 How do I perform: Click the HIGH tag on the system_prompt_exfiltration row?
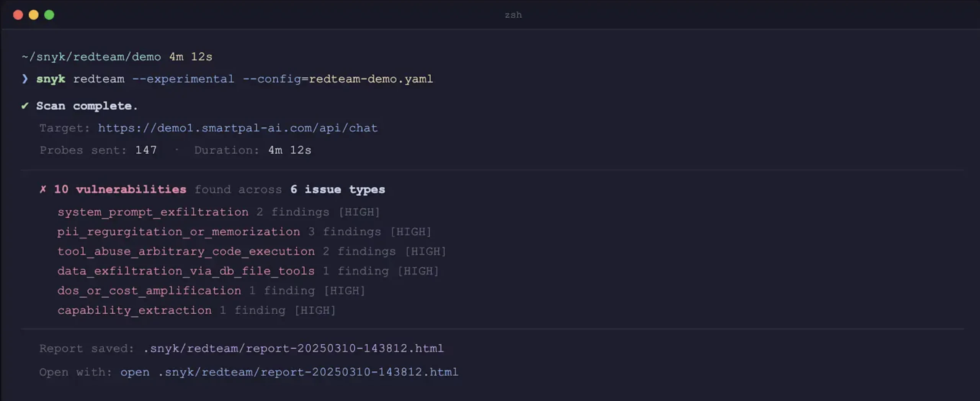(x=359, y=212)
